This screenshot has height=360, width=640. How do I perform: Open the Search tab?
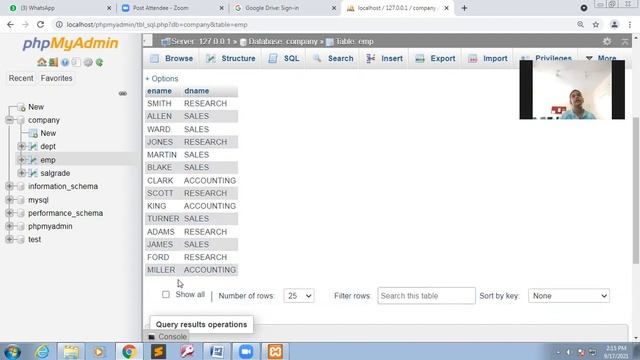tap(333, 58)
